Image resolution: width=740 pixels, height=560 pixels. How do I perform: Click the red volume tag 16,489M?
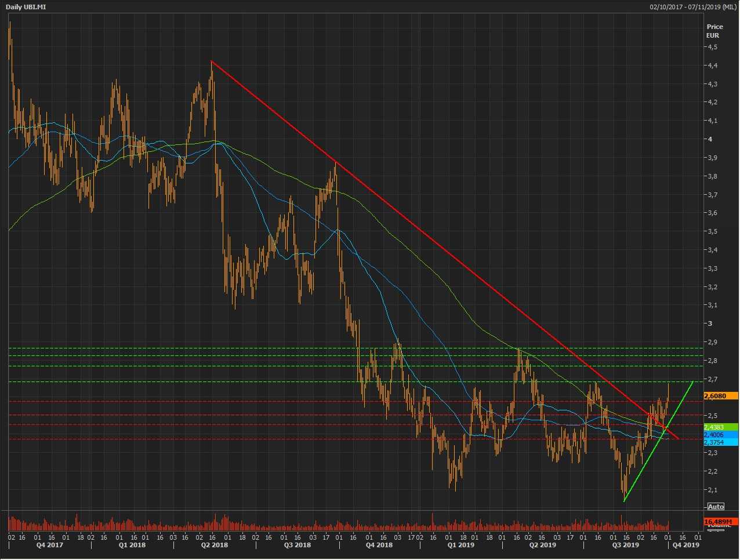click(x=721, y=522)
